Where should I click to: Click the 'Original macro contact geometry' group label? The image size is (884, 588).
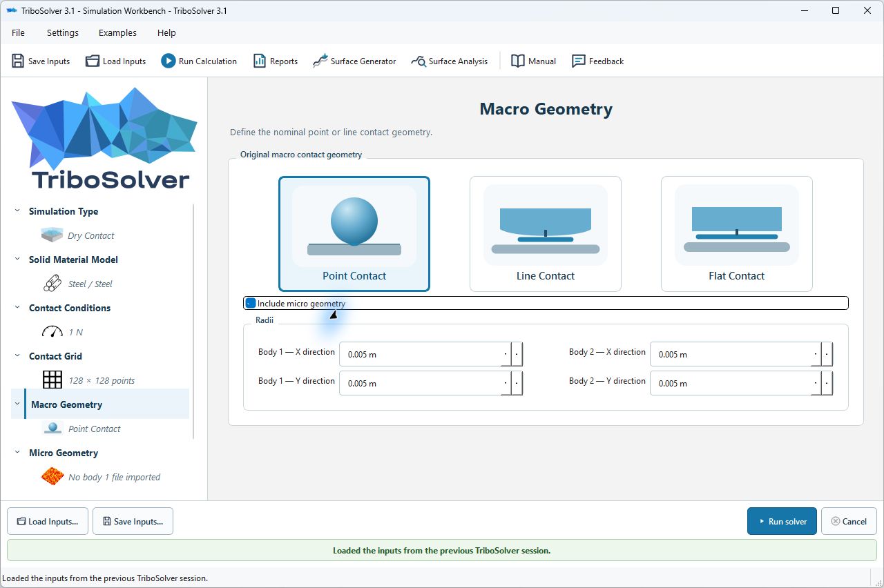tap(301, 155)
